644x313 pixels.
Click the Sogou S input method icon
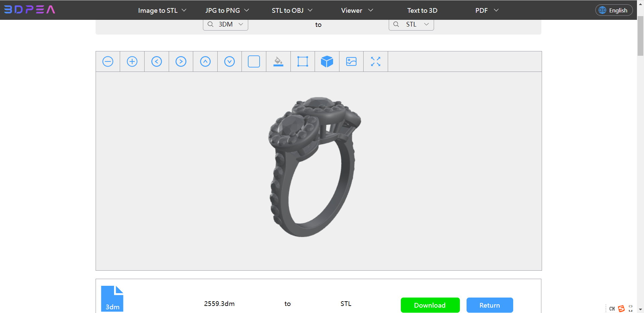point(622,309)
